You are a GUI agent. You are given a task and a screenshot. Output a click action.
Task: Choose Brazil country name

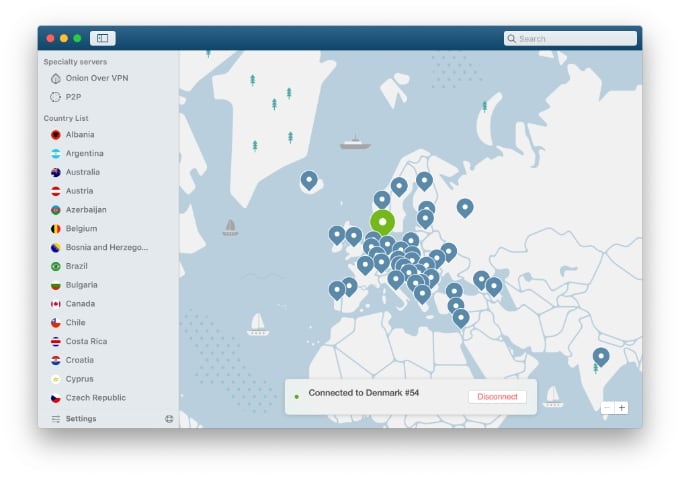76,266
